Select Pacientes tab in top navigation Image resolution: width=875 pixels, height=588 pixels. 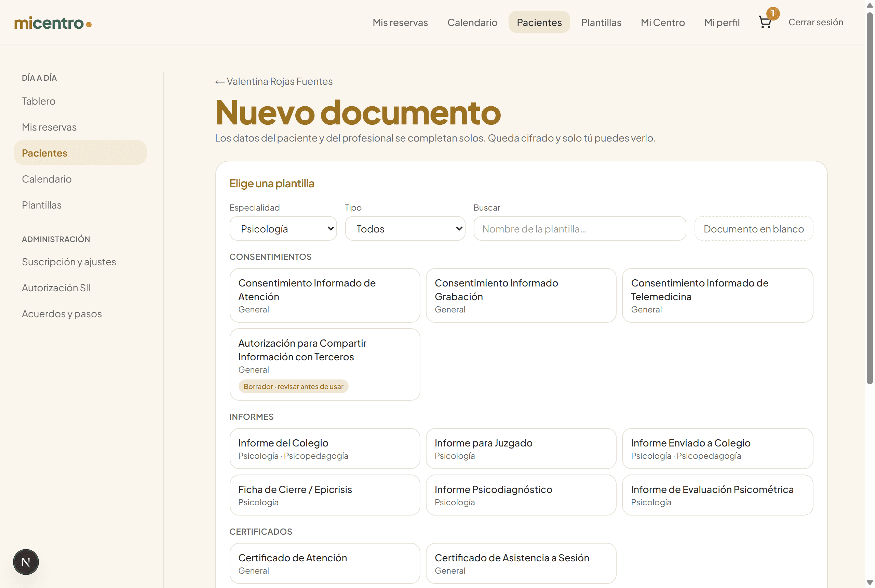pyautogui.click(x=539, y=22)
